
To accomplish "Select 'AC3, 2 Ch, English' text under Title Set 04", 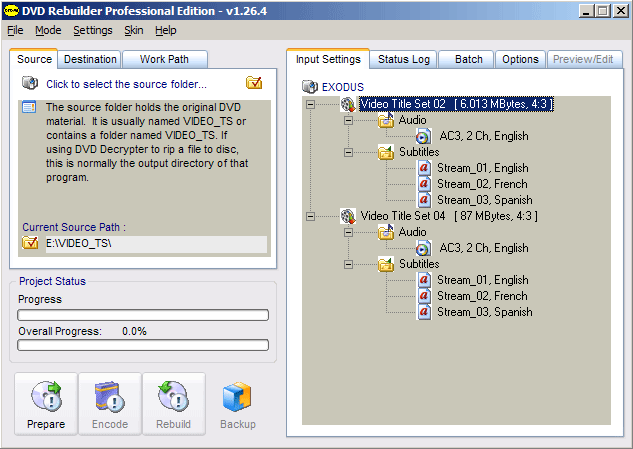I will 484,248.
